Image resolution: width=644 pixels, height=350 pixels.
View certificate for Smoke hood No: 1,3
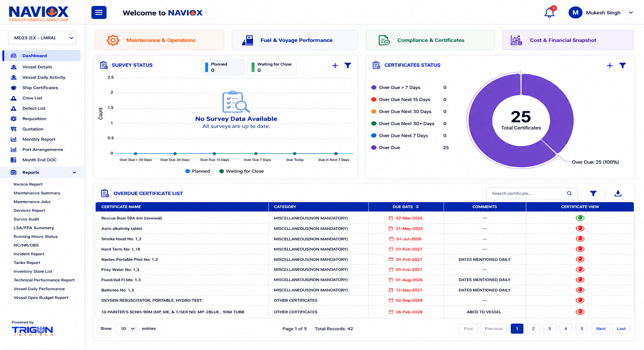[x=580, y=239]
